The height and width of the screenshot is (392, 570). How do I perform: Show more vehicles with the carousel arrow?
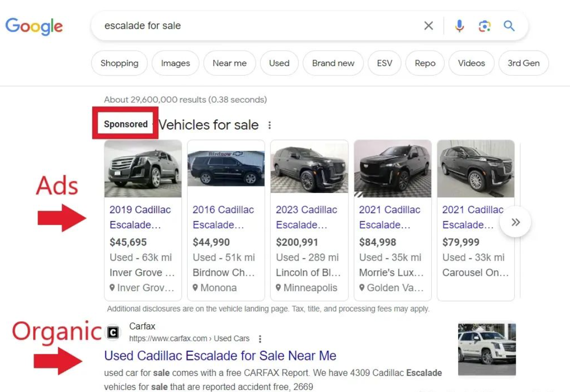515,222
